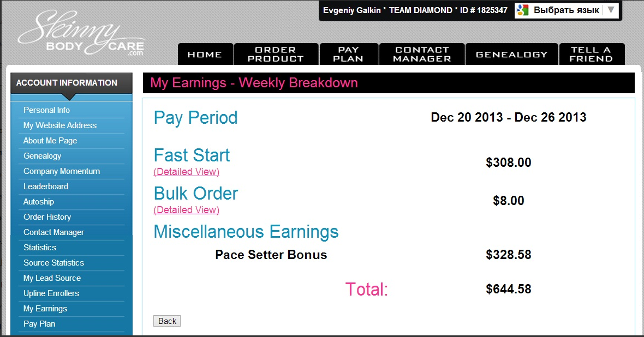Screen dimensions: 644x337
Task: Select Autoship in account sidebar
Action: click(x=39, y=202)
